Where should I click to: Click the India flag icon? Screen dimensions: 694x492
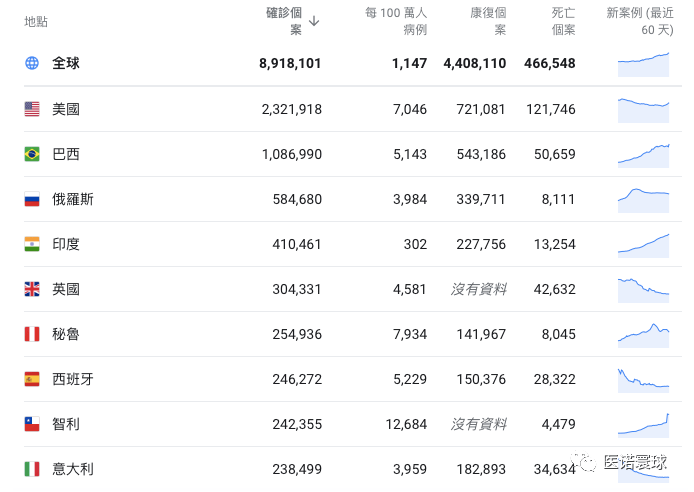pyautogui.click(x=32, y=244)
